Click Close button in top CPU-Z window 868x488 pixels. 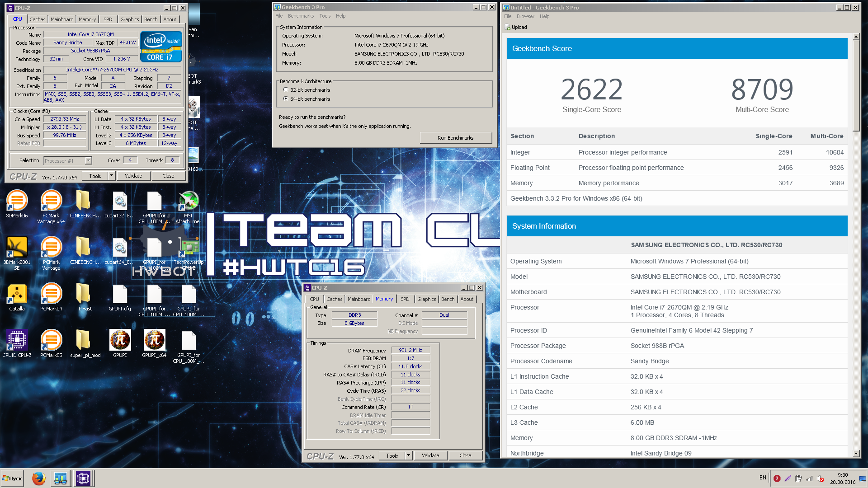168,176
